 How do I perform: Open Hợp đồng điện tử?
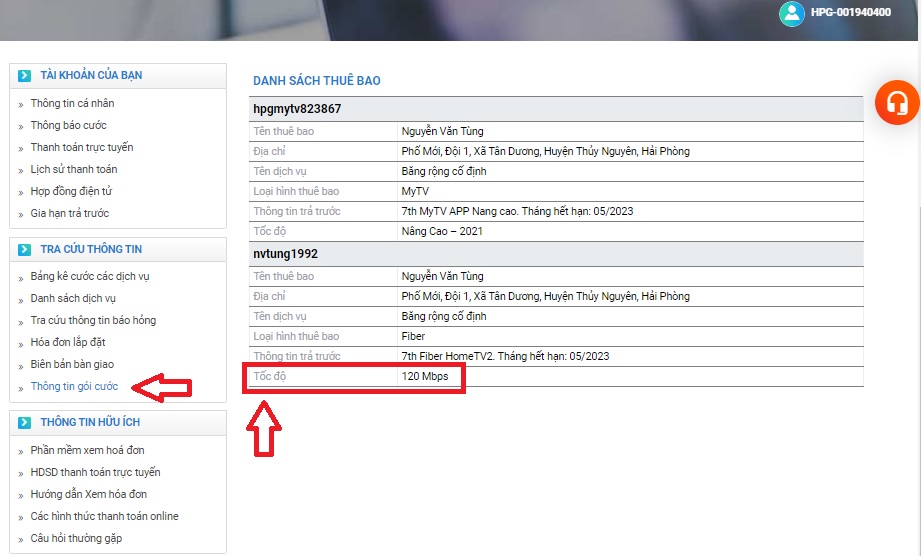[71, 191]
